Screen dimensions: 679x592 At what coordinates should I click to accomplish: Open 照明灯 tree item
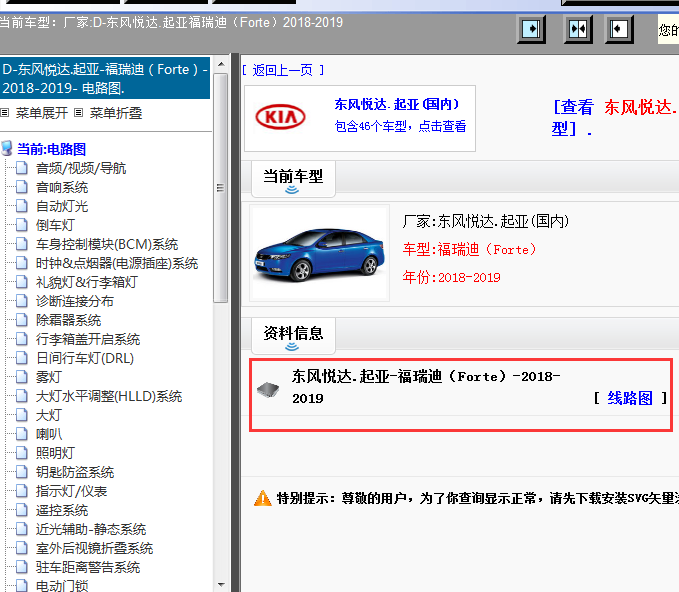click(x=55, y=453)
